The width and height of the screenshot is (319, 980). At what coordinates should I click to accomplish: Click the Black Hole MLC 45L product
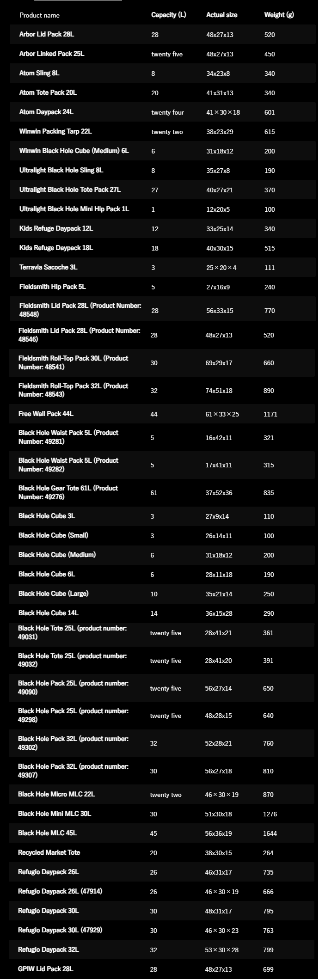47,833
